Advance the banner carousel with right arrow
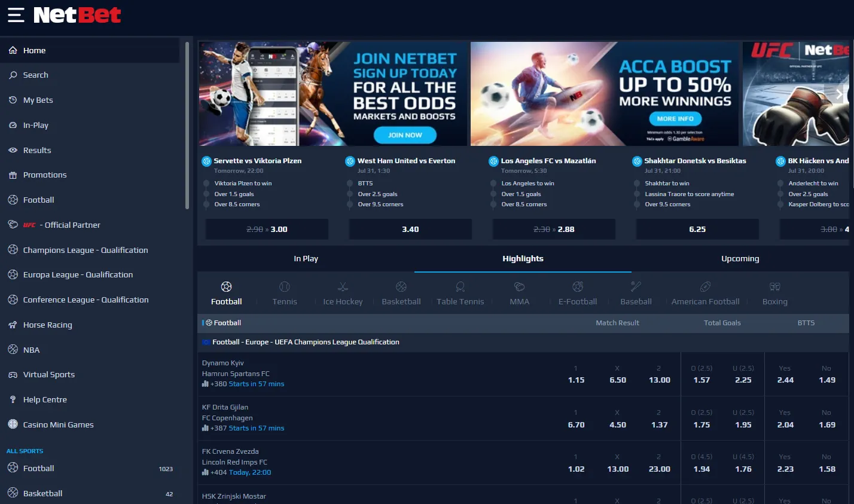 click(838, 94)
